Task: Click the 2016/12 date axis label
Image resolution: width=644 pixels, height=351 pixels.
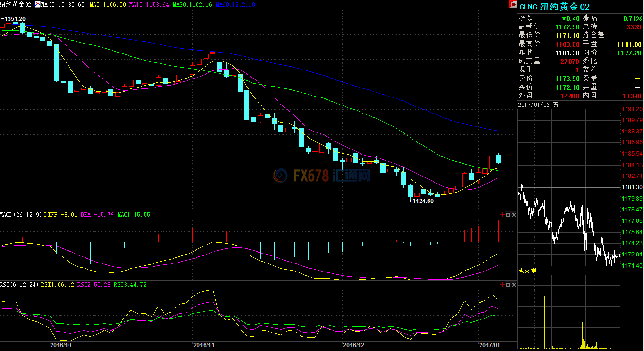Action: (354, 345)
